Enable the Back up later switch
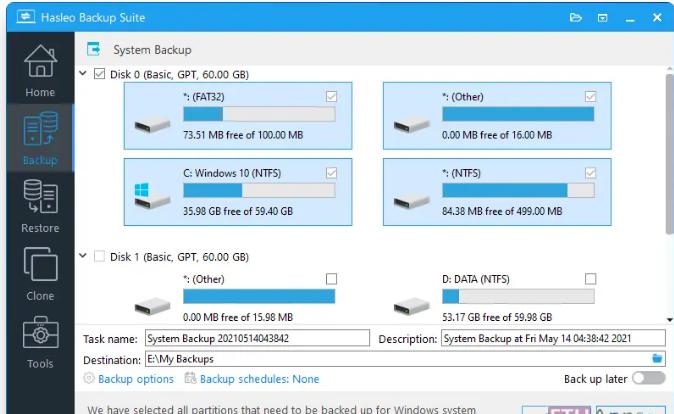The width and height of the screenshot is (674, 414). pyautogui.click(x=648, y=378)
